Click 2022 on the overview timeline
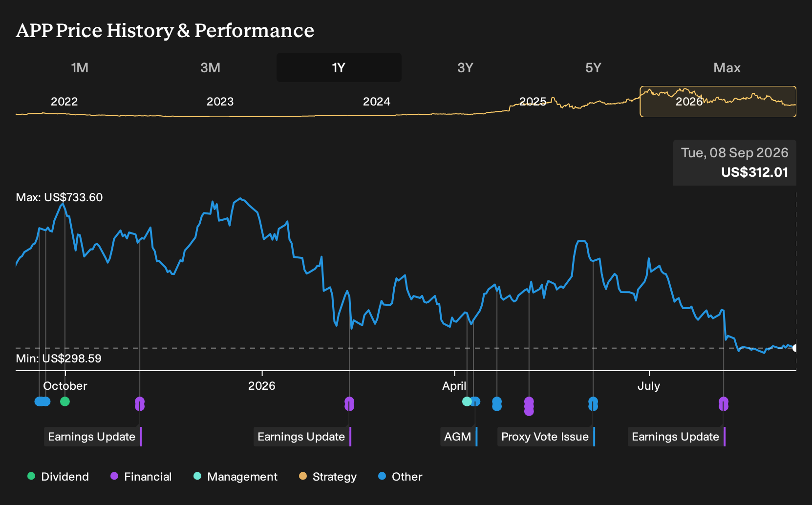The image size is (812, 505). (64, 102)
